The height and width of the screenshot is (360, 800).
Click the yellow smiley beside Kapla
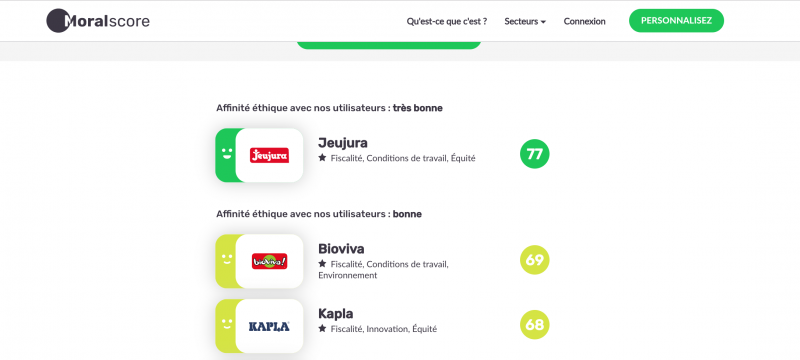[x=227, y=324]
